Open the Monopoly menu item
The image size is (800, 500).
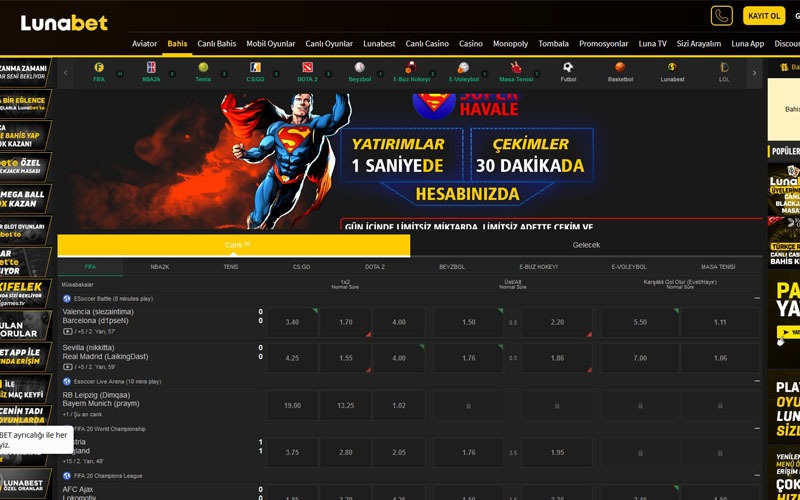(x=511, y=44)
